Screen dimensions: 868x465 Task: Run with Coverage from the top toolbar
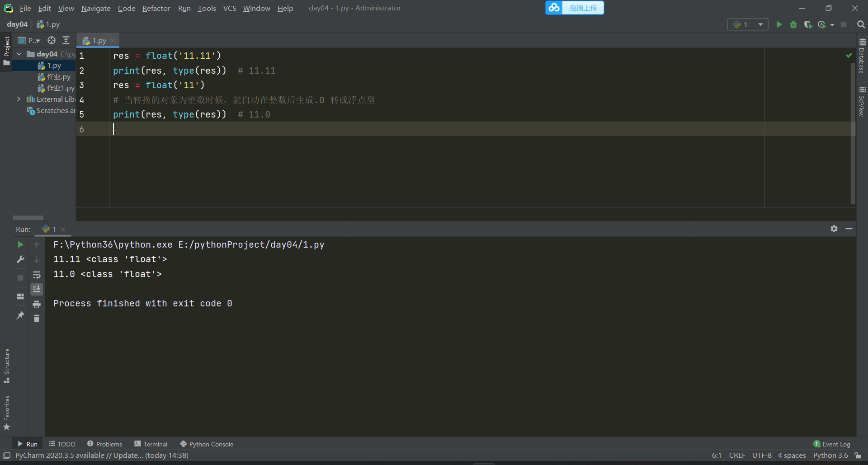pos(808,24)
